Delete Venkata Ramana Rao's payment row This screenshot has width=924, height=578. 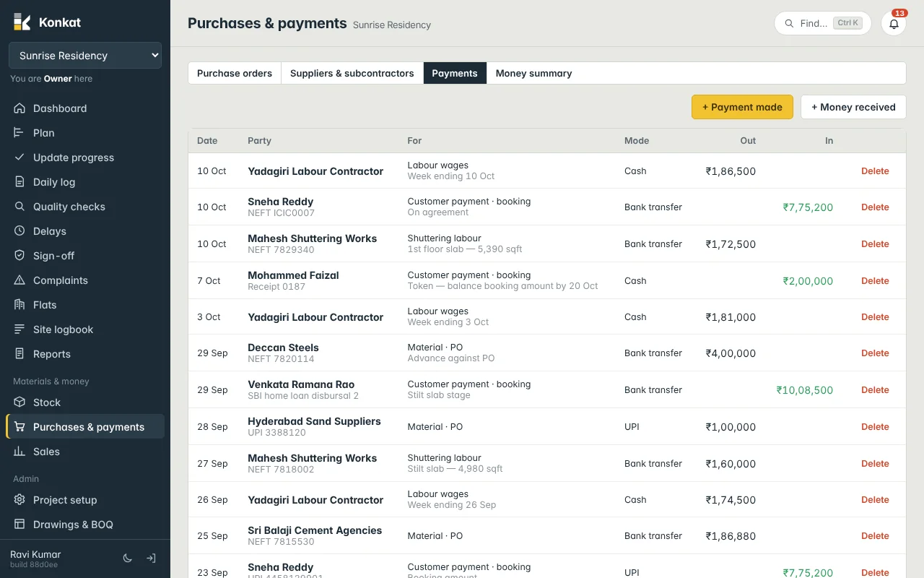875,390
